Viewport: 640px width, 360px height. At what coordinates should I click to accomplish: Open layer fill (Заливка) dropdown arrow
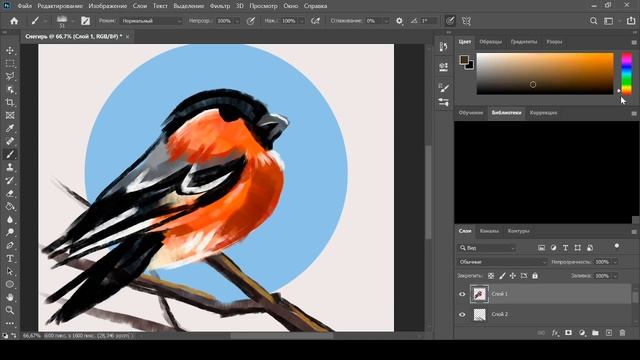pyautogui.click(x=615, y=276)
